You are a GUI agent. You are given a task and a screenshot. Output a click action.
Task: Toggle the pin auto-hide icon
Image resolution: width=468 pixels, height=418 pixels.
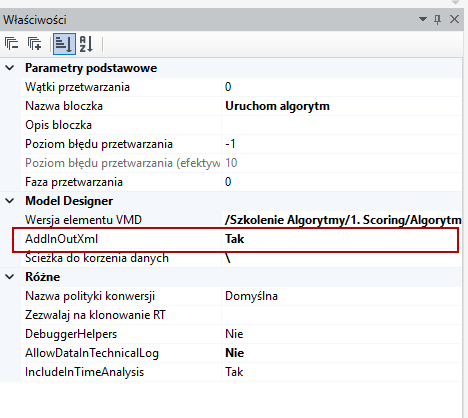(437, 19)
